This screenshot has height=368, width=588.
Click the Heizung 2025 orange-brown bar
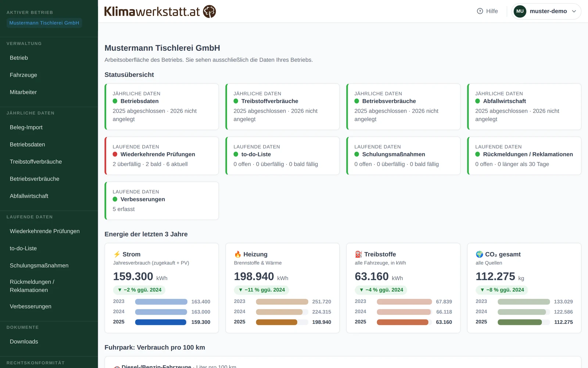click(276, 322)
